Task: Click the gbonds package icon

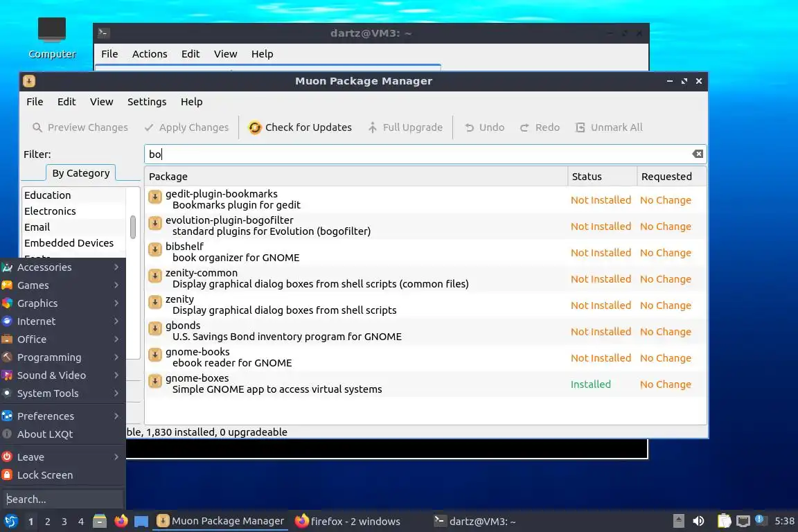Action: pyautogui.click(x=155, y=328)
